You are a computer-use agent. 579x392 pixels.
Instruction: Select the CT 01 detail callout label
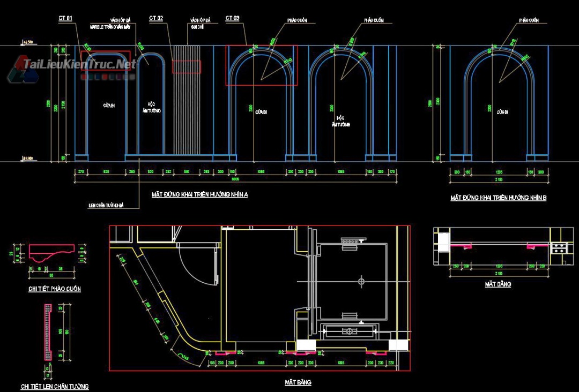(x=65, y=18)
